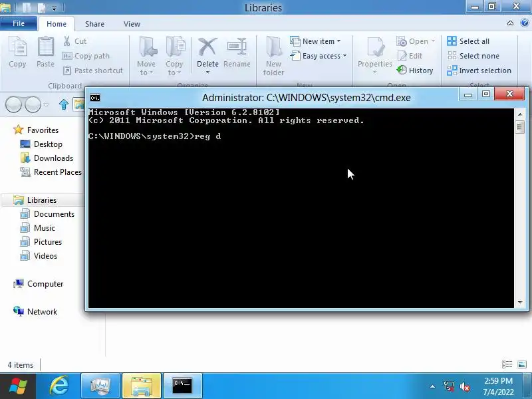The height and width of the screenshot is (399, 532).
Task: Click the taskbar clock 2:59 PM
Action: (498, 386)
